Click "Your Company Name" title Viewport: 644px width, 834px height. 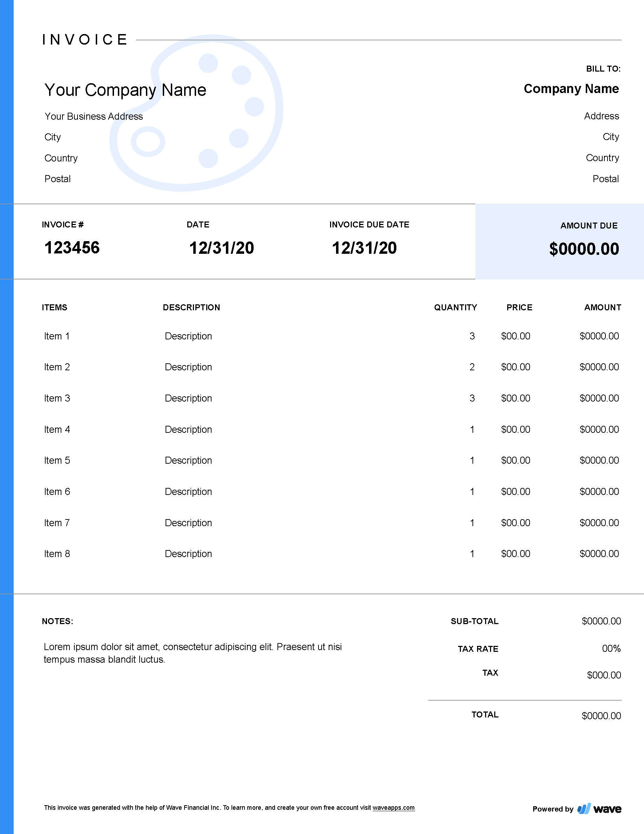125,90
